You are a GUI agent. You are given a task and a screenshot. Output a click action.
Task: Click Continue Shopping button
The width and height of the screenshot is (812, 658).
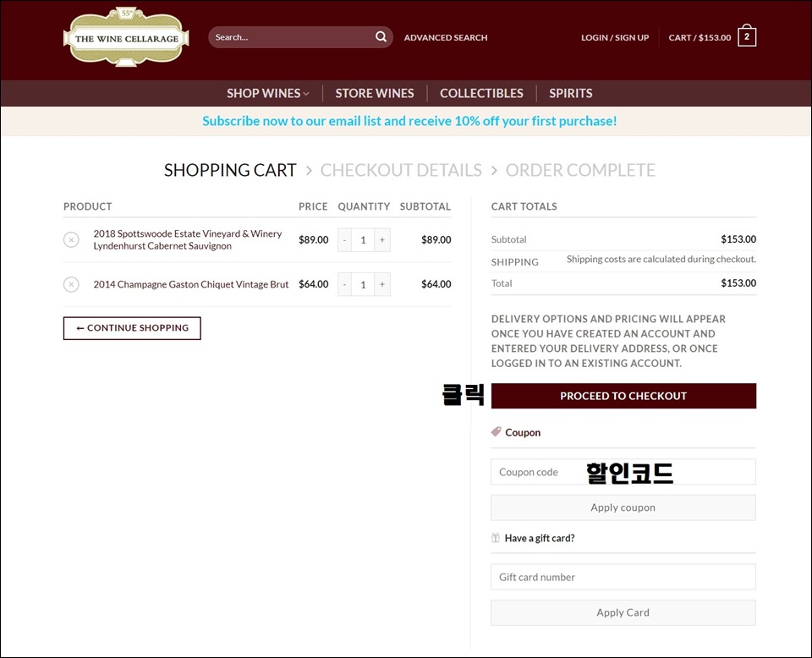[x=132, y=328]
